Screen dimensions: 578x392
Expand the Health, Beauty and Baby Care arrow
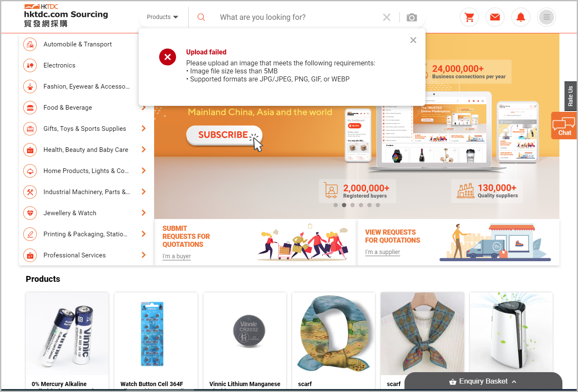point(144,149)
